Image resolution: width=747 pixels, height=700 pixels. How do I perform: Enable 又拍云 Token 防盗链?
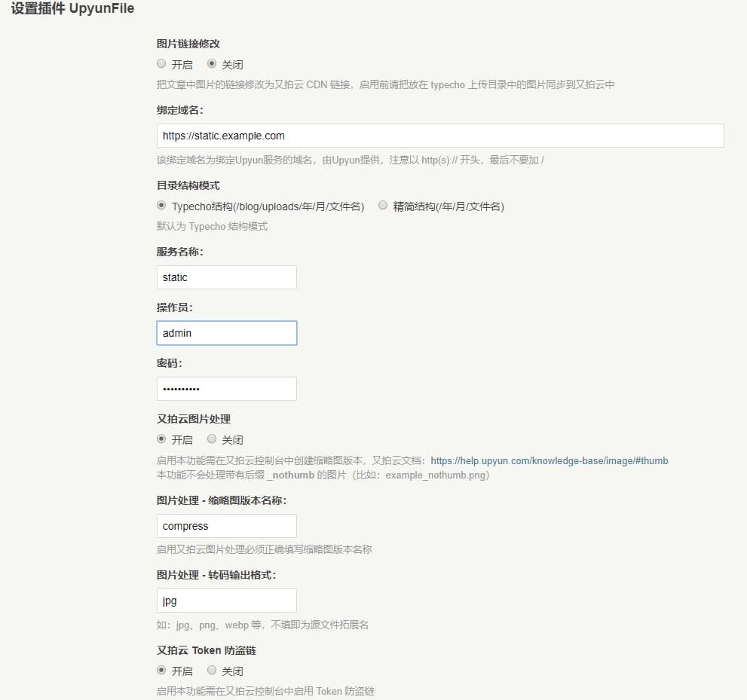pos(161,671)
